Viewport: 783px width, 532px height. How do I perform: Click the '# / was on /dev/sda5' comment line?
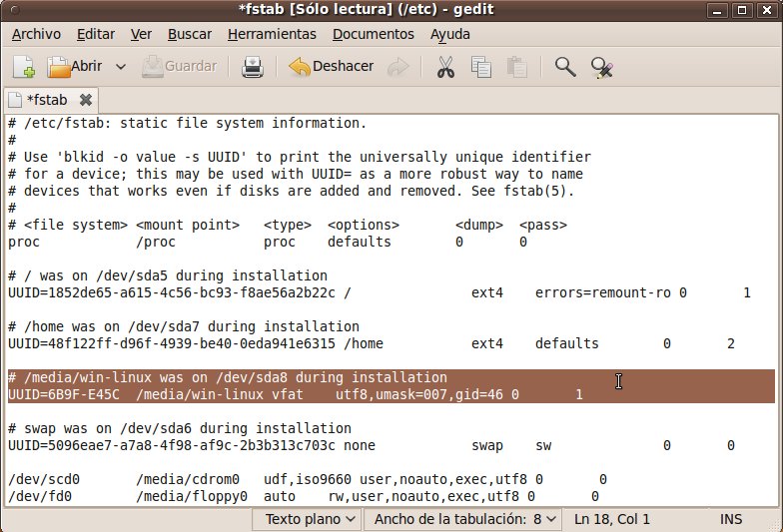168,275
